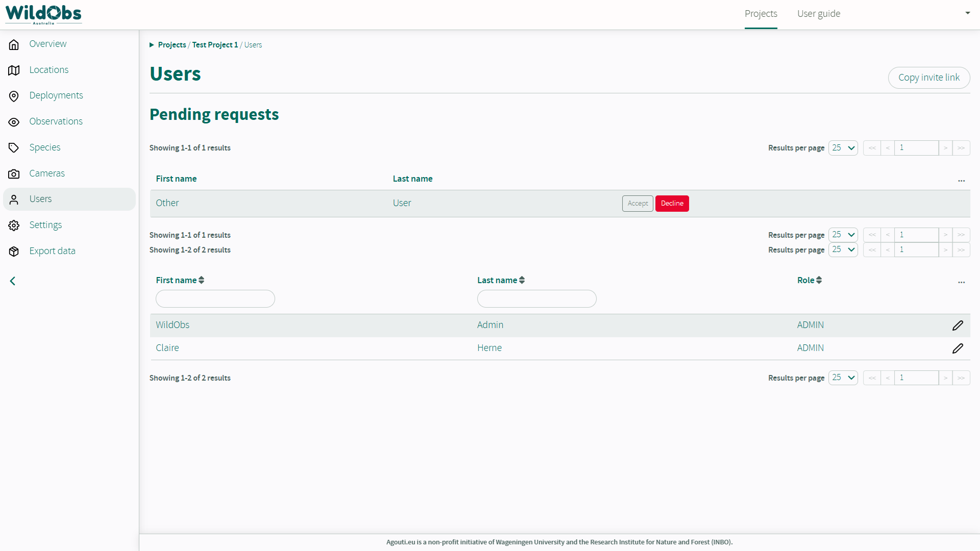
Task: Click the First name filter input field
Action: 215,298
